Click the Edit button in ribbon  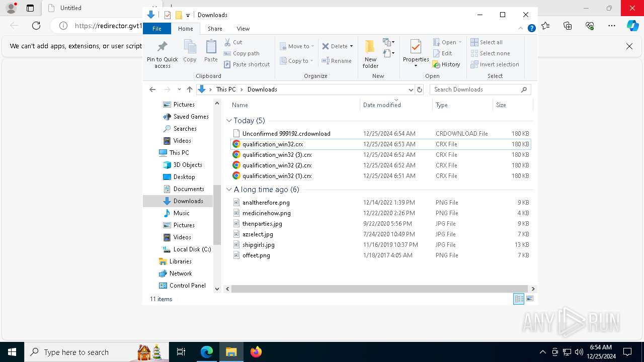tap(442, 53)
